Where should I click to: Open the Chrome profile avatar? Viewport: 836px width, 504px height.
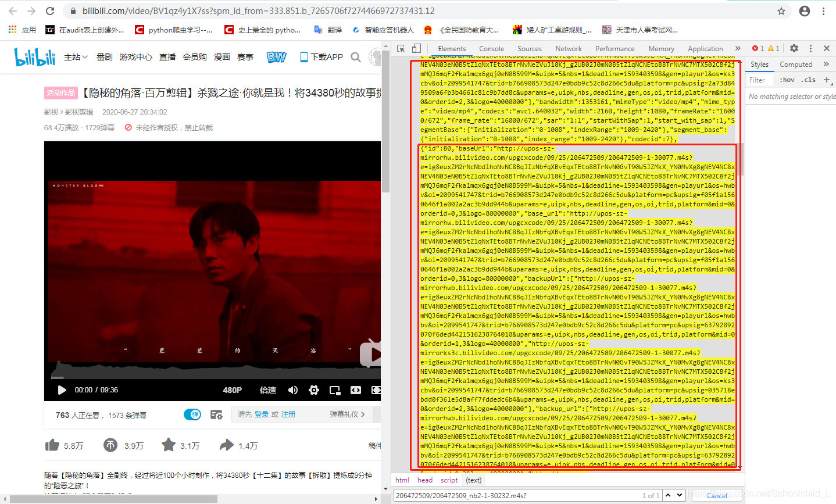point(805,11)
